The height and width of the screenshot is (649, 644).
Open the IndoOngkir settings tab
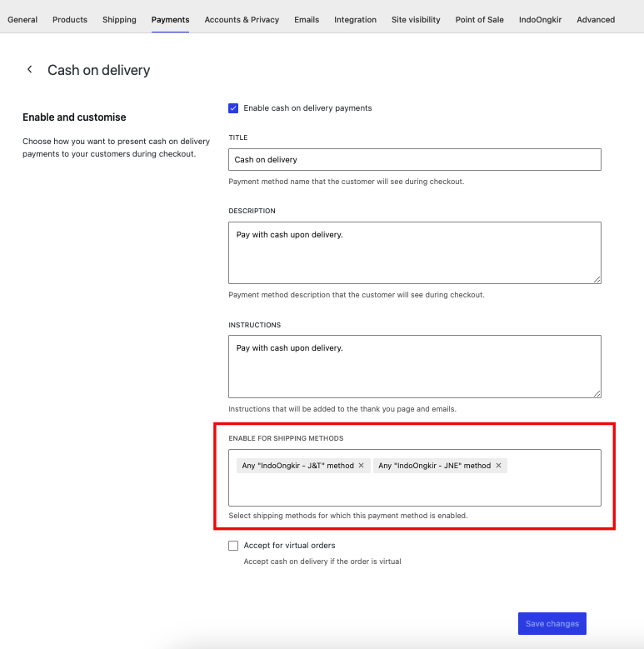(540, 19)
